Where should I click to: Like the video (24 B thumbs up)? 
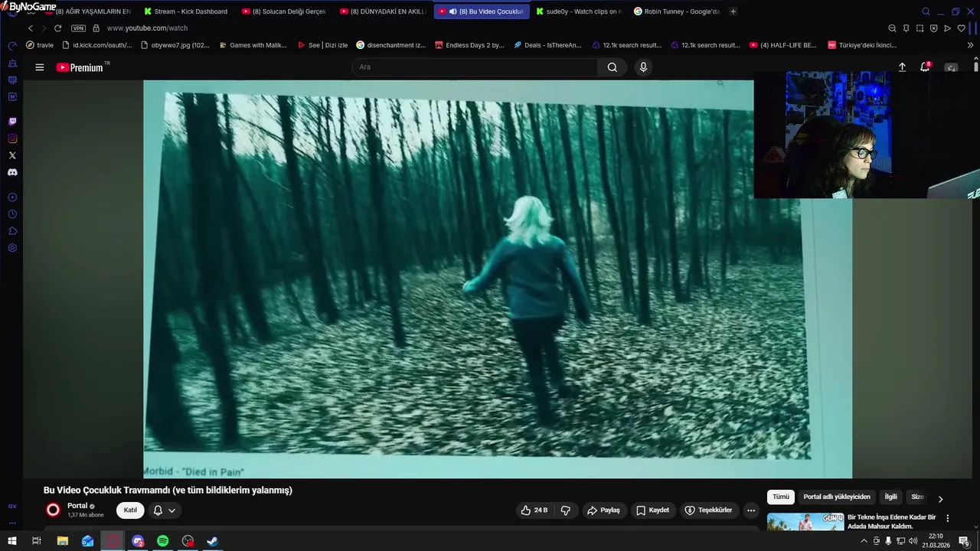[x=534, y=510]
